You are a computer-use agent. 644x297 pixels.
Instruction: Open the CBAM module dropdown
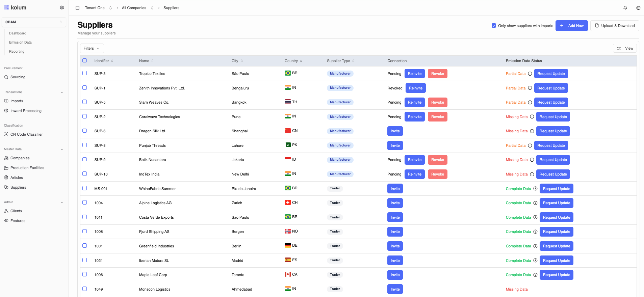[34, 22]
